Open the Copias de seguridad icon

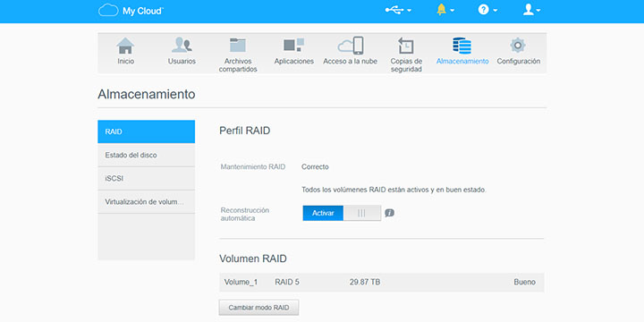pos(406,46)
